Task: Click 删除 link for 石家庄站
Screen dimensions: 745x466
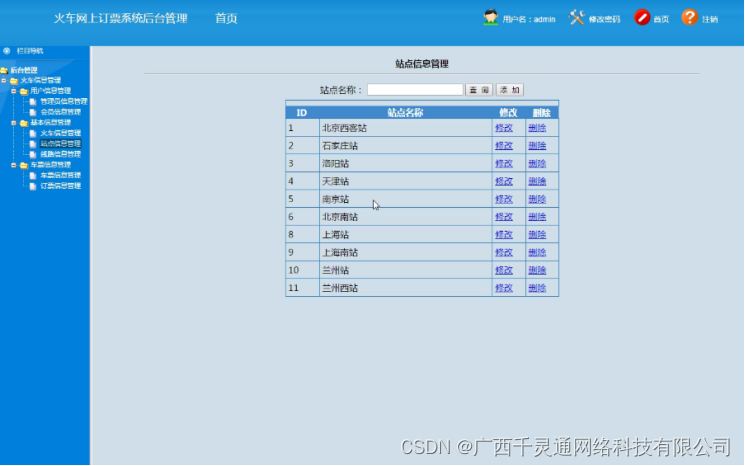Action: (x=537, y=145)
